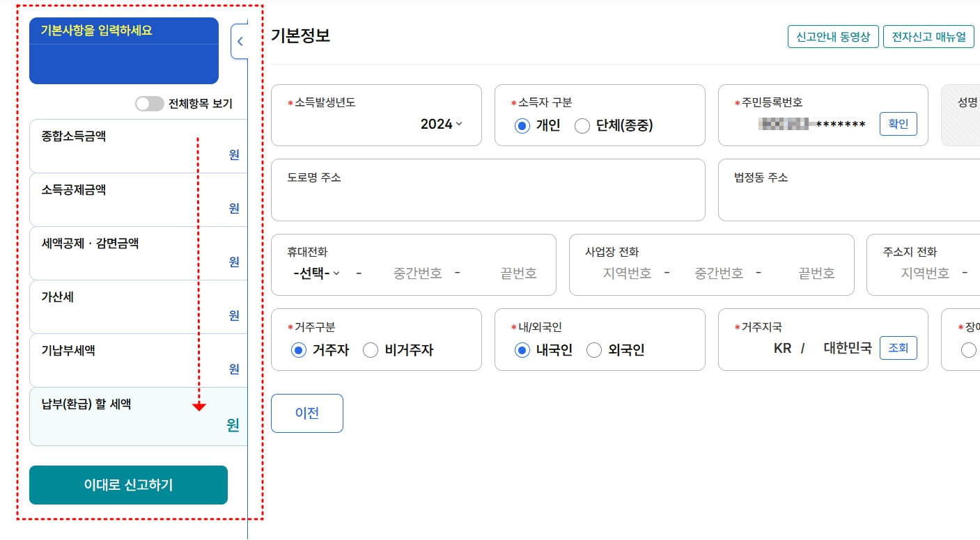Open the 신고안내 동영상 guide
The width and height of the screenshot is (980, 540).
click(x=833, y=37)
